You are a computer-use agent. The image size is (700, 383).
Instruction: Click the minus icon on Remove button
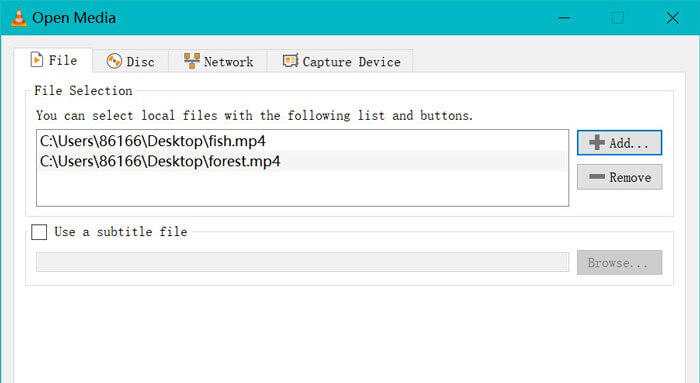click(x=597, y=177)
